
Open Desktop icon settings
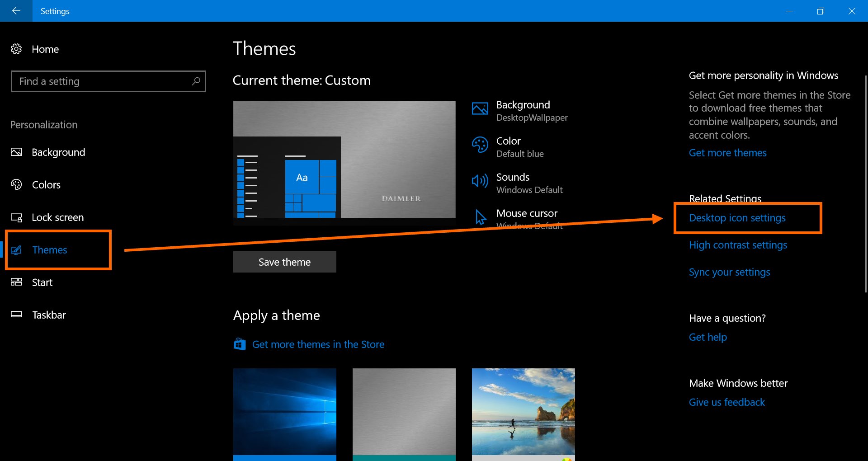coord(737,217)
